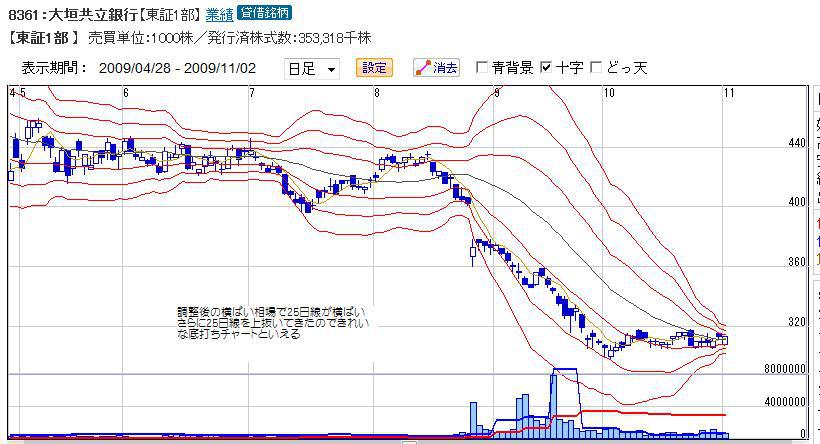Click the 320 price axis label

pos(797,322)
